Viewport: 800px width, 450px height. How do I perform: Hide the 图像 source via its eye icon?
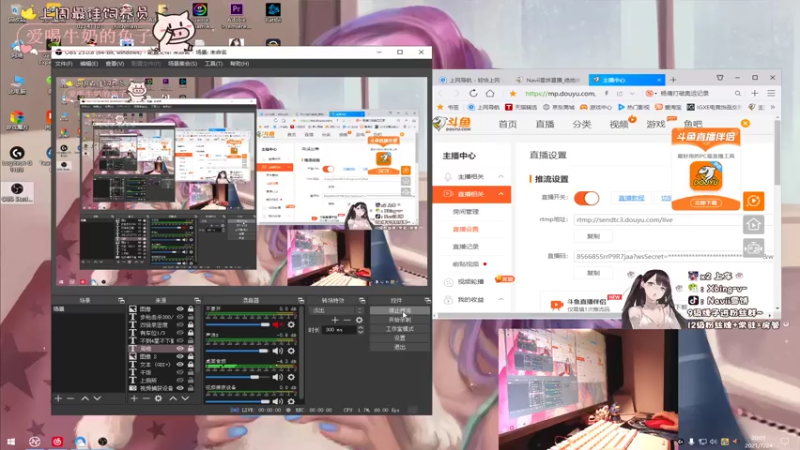pyautogui.click(x=180, y=309)
